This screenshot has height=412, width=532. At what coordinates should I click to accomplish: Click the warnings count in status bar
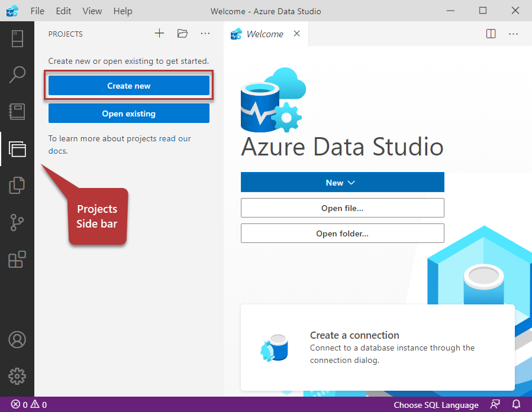[38, 404]
